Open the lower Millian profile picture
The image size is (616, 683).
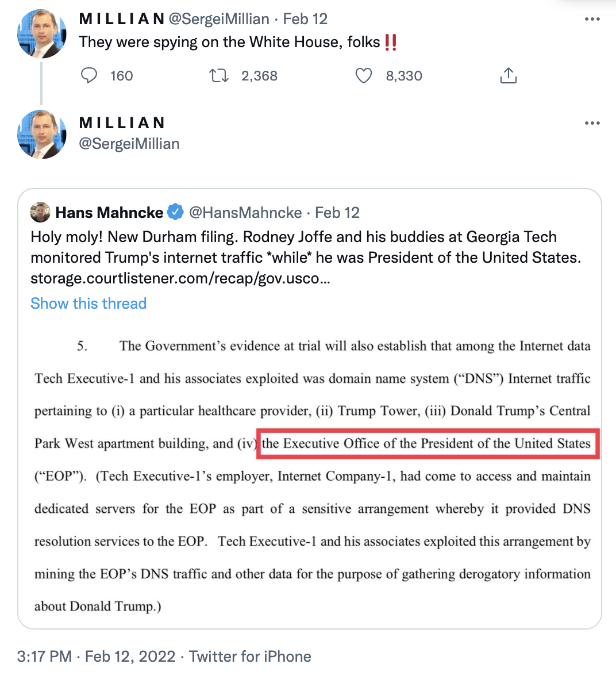point(42,134)
